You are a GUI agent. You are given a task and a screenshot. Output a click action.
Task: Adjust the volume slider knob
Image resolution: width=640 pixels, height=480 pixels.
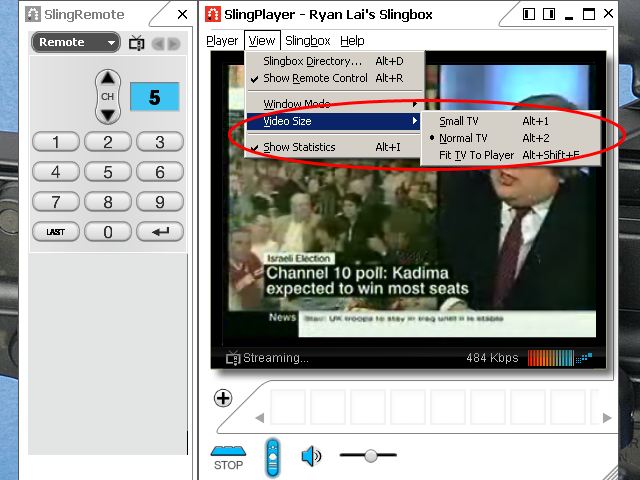pos(371,455)
